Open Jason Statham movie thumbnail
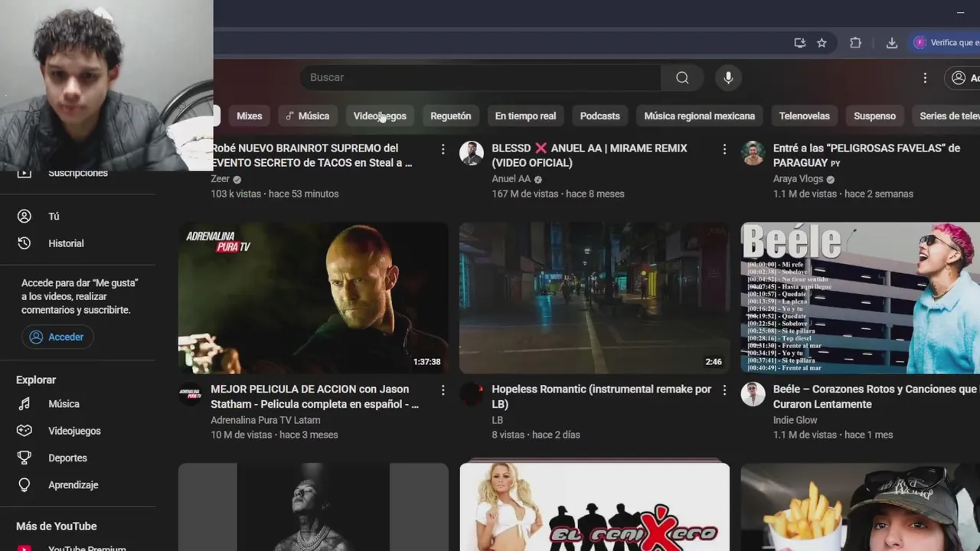980x551 pixels. tap(313, 298)
